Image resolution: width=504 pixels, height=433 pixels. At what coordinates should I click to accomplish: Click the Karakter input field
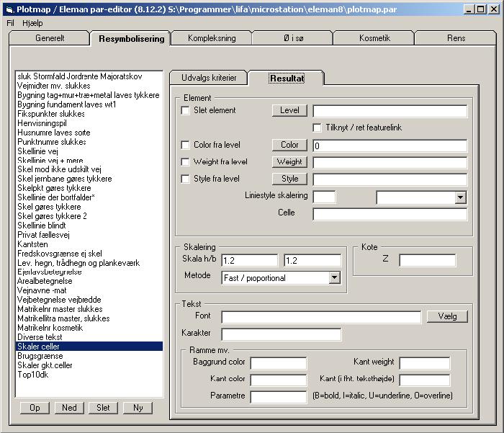tap(282, 334)
